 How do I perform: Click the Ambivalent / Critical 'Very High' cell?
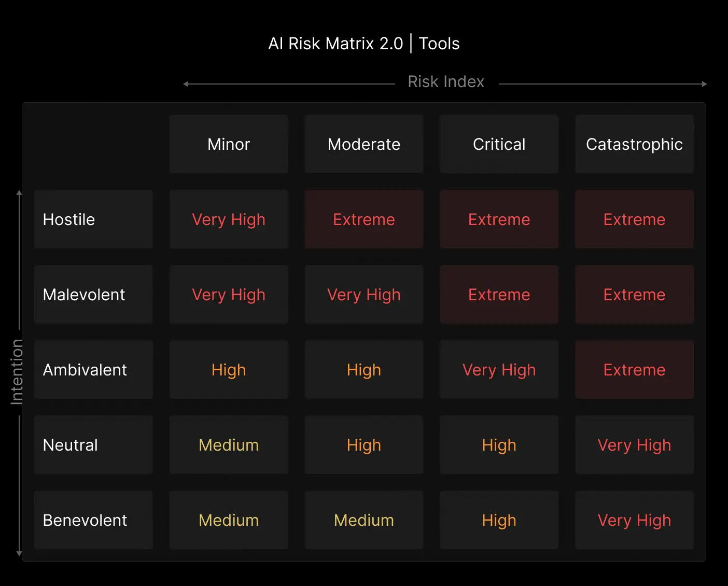pos(499,370)
